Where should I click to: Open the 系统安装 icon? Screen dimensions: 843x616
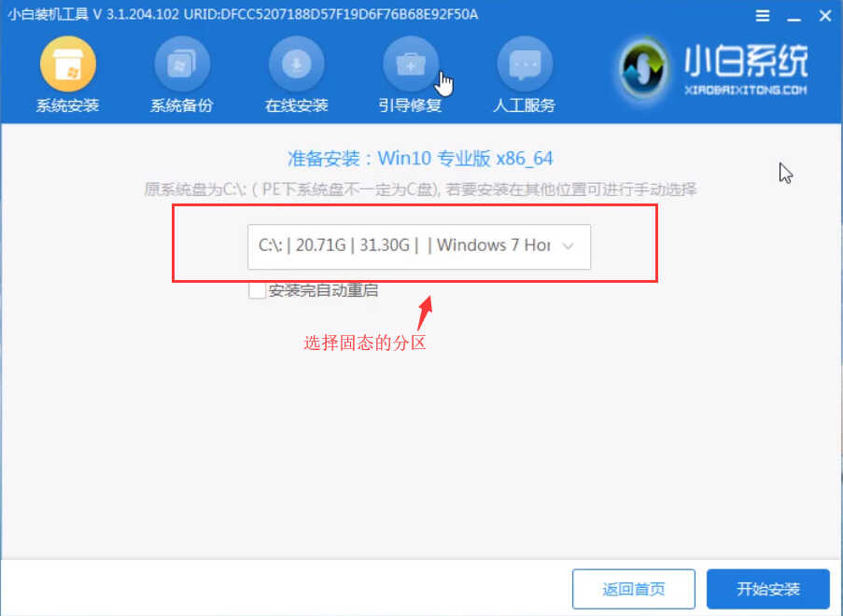(68, 63)
